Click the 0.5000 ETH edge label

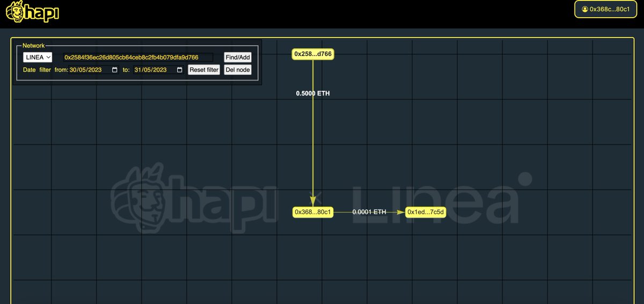(313, 93)
